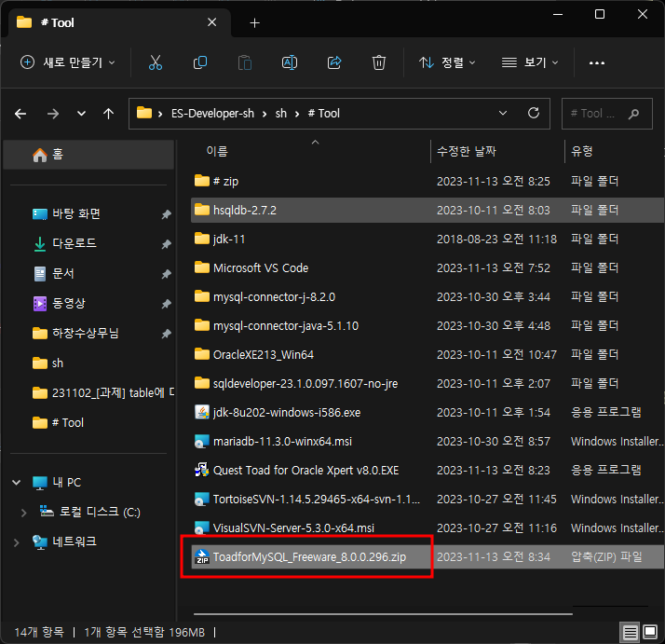Sort by 수정한 날짜 column header
The width and height of the screenshot is (665, 644).
(466, 151)
